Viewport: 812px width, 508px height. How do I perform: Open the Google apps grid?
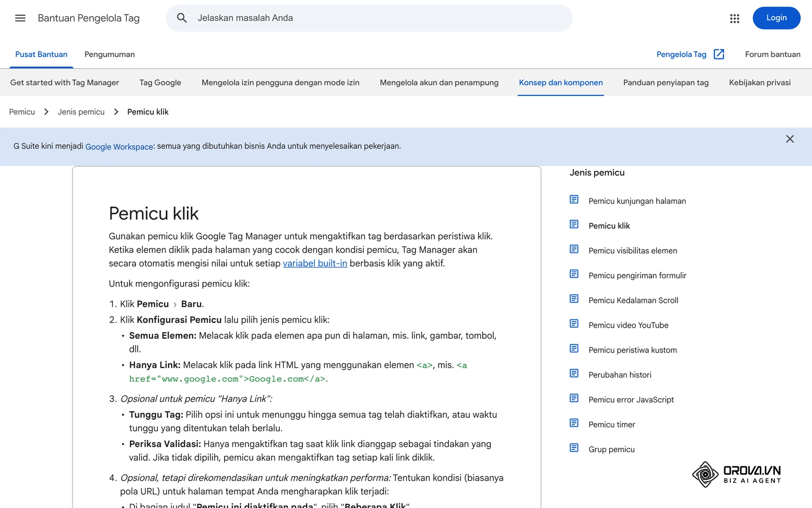click(734, 18)
